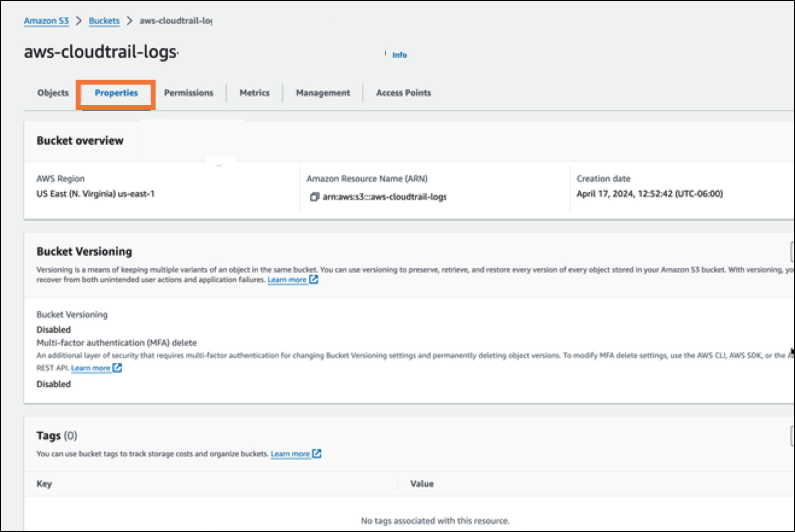Click the region text US East (N. Virginia) us-east-1
The height and width of the screenshot is (532, 795).
96,194
